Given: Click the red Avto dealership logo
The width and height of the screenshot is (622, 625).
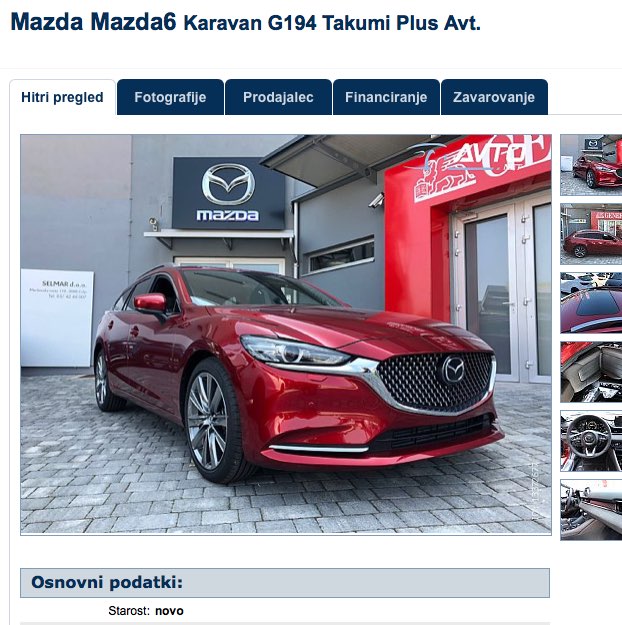Looking at the screenshot, I should tap(480, 167).
